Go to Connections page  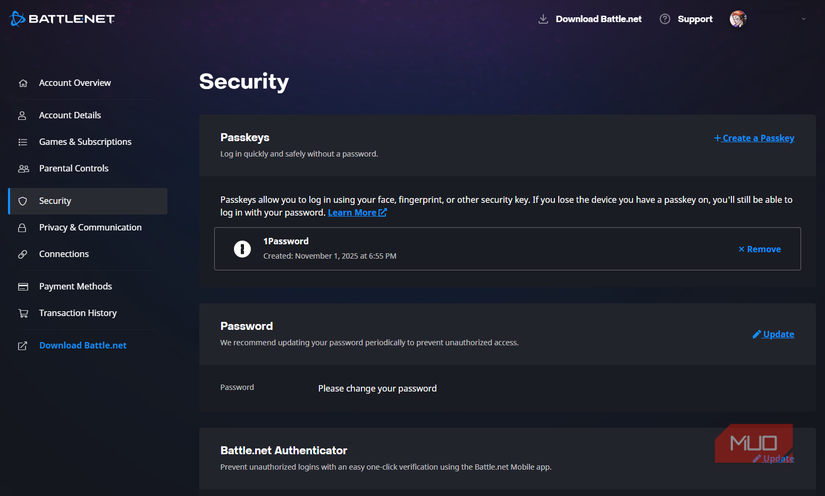pyautogui.click(x=64, y=254)
